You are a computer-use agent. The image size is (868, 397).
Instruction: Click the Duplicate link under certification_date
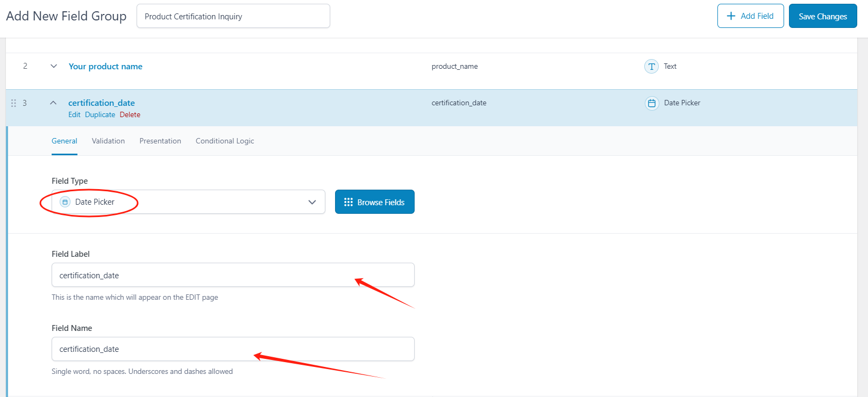[100, 114]
